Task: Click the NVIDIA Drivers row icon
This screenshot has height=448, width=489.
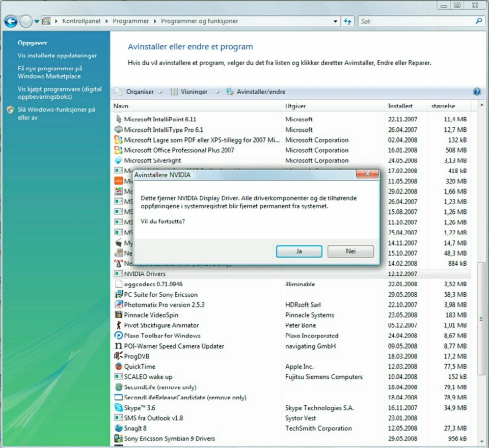Action: tap(119, 274)
